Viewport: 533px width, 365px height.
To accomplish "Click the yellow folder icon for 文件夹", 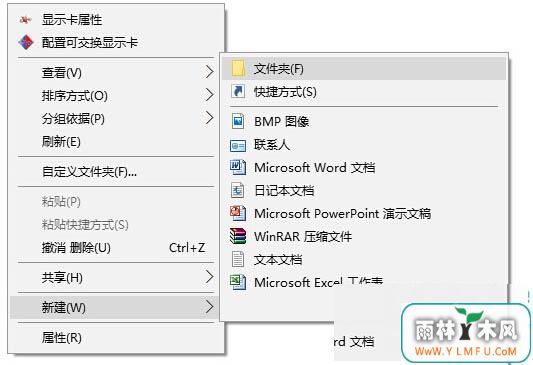I will click(238, 68).
